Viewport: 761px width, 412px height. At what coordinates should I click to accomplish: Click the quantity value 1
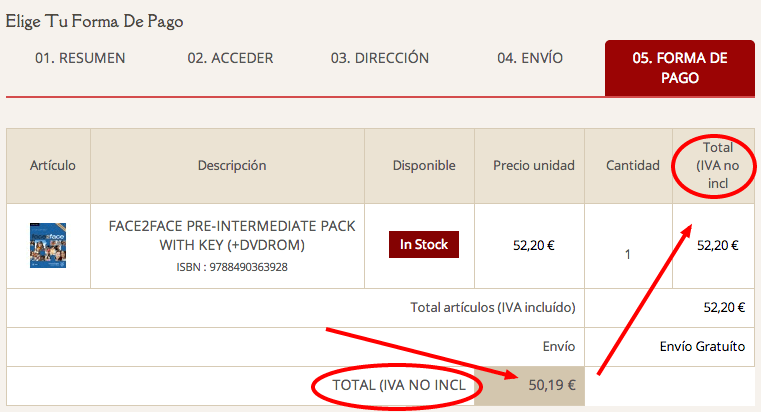[628, 254]
